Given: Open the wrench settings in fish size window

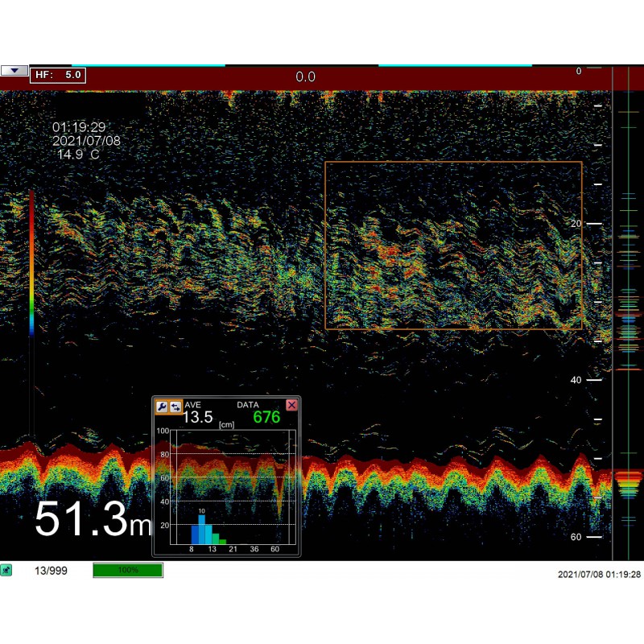Looking at the screenshot, I should coord(162,407).
